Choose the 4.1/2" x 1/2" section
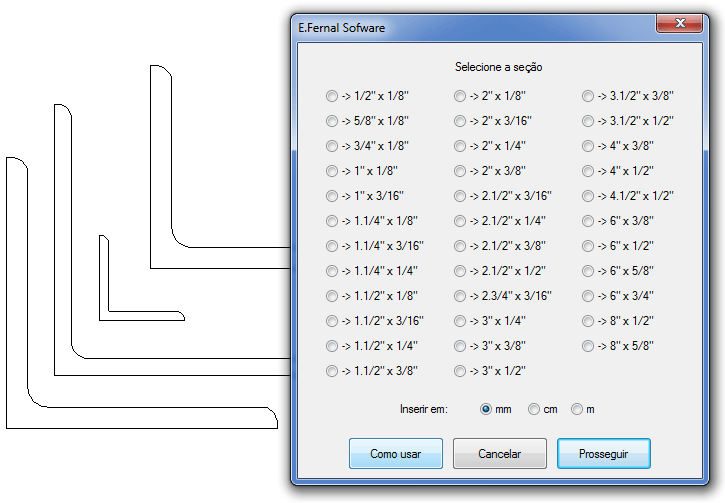The width and height of the screenshot is (725, 503). coord(588,196)
